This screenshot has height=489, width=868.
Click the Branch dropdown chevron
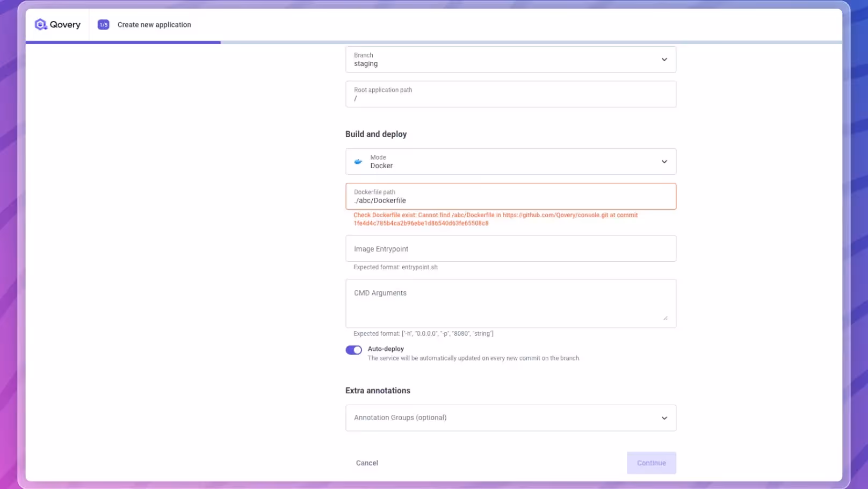(664, 59)
